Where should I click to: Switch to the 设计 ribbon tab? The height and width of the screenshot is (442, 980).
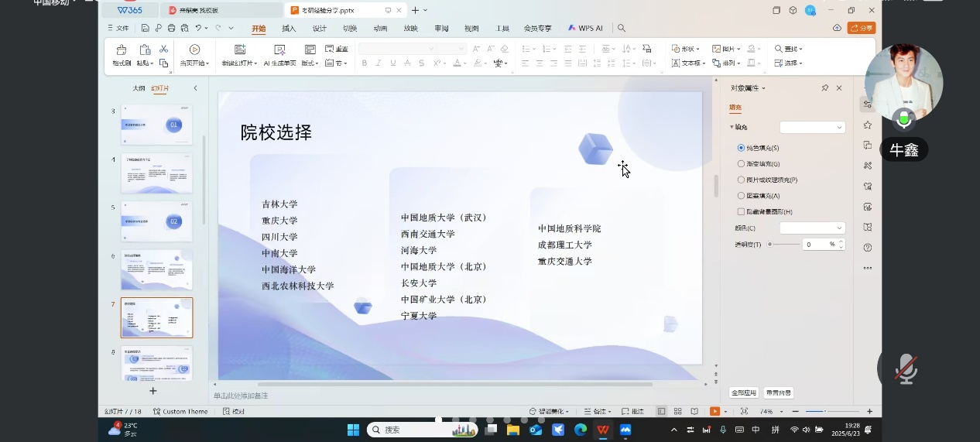[x=319, y=28]
